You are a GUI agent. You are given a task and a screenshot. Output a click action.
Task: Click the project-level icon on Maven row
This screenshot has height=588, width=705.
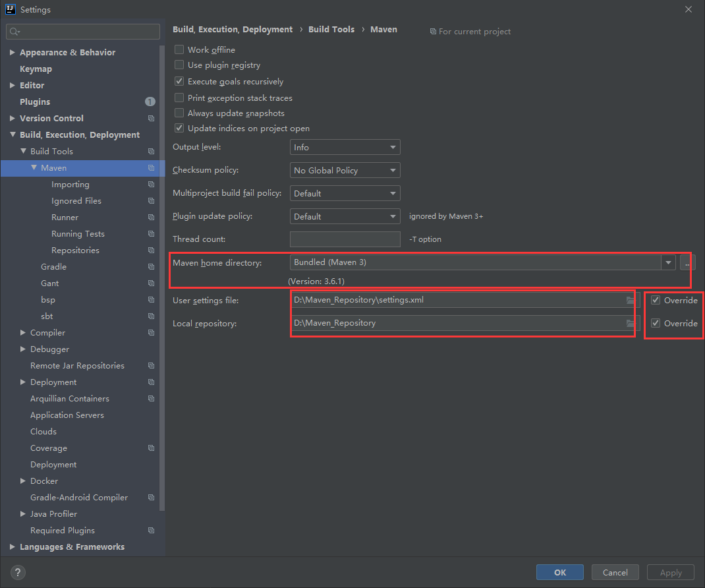click(151, 168)
